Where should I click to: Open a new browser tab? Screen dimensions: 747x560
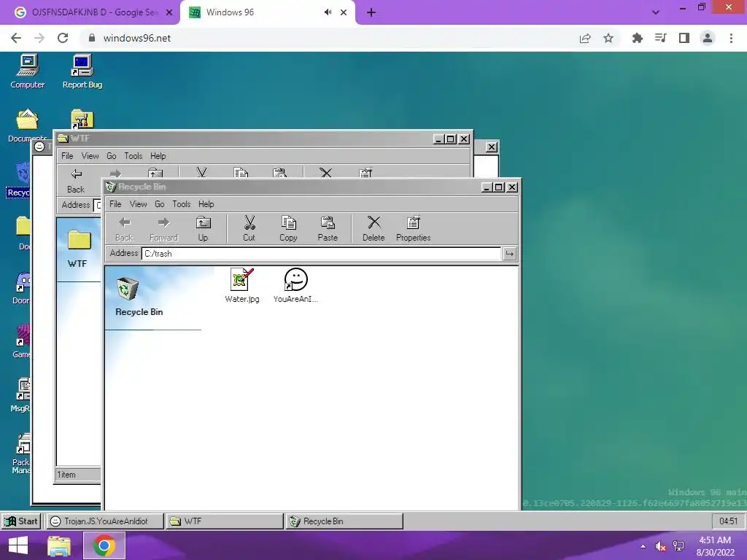[x=371, y=12]
